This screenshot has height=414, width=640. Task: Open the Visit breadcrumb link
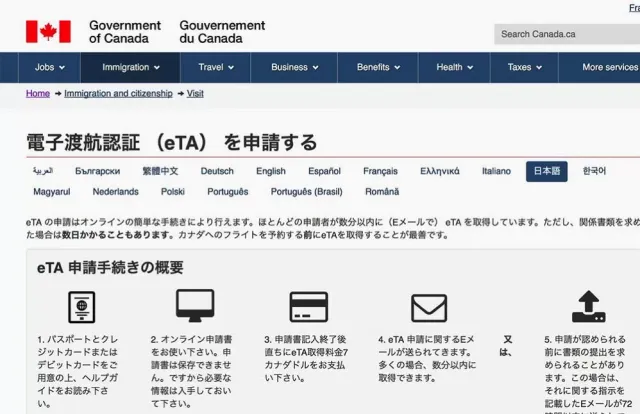[195, 93]
